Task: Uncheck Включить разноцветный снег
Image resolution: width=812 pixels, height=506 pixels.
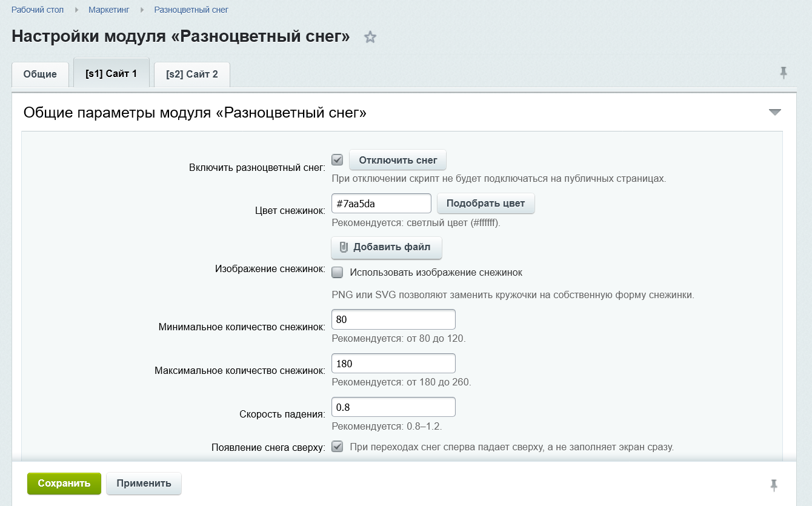Action: 336,159
